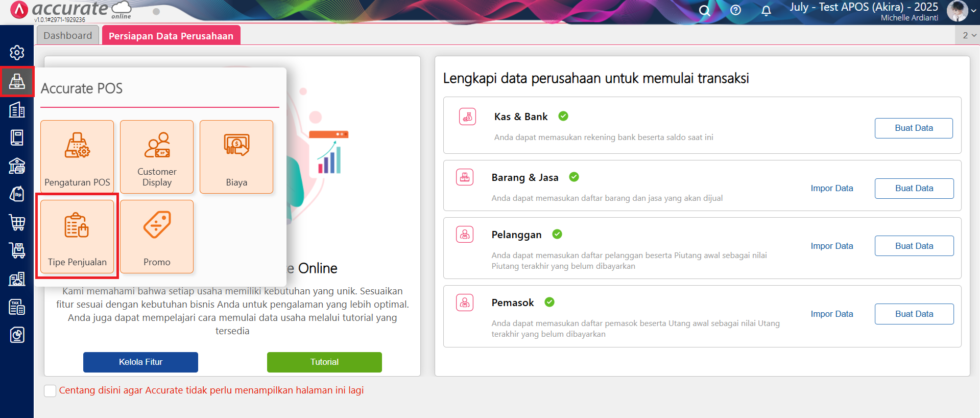
Task: Select the Persiapan Data Perusahaan tab
Action: point(171,35)
